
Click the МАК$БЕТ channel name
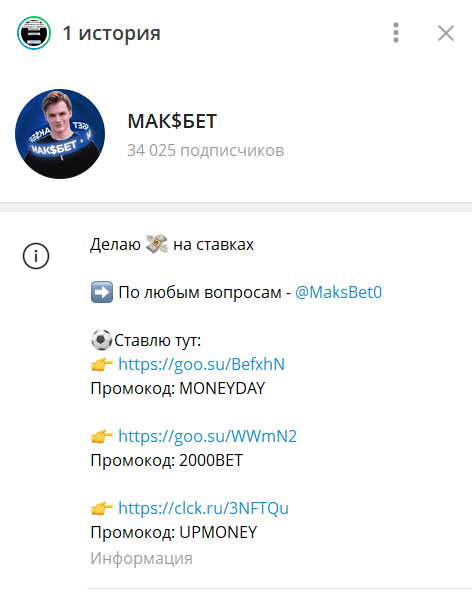point(172,121)
